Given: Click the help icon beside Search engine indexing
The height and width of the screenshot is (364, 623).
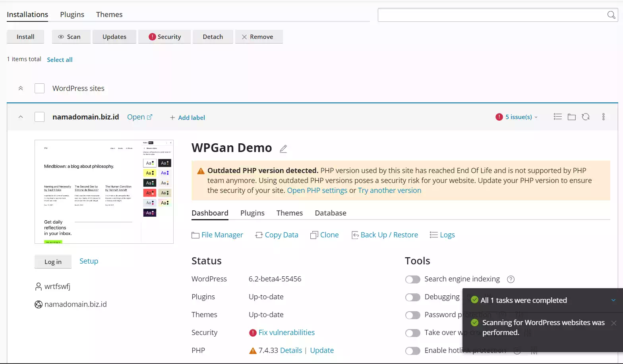Looking at the screenshot, I should (x=511, y=279).
